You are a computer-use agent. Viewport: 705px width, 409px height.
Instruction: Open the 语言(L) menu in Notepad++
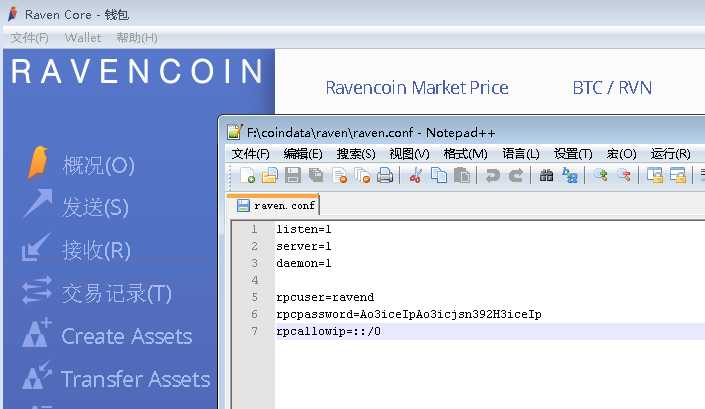pos(521,154)
